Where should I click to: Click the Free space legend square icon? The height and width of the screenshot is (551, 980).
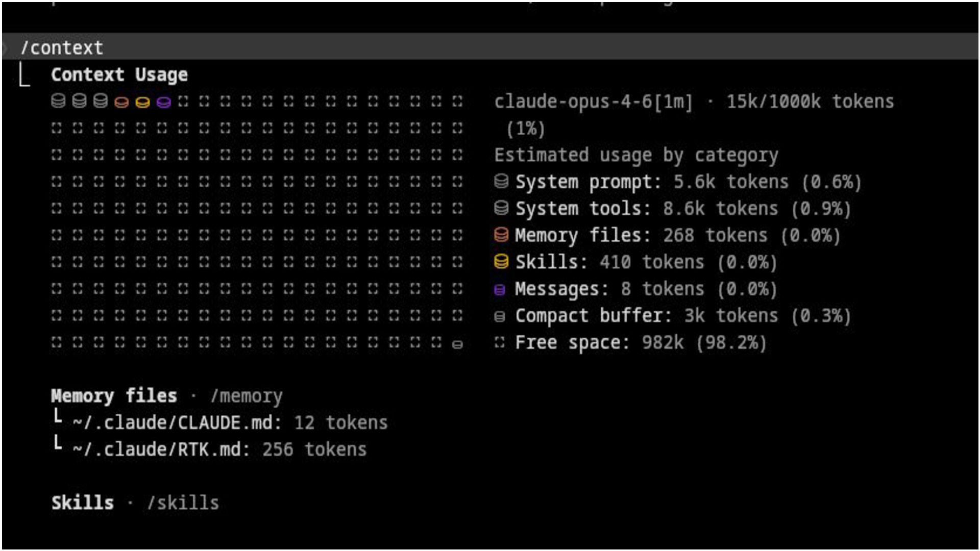[500, 342]
